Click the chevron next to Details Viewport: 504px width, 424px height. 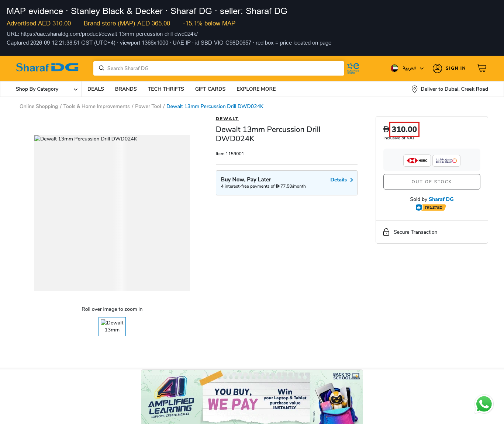[352, 180]
